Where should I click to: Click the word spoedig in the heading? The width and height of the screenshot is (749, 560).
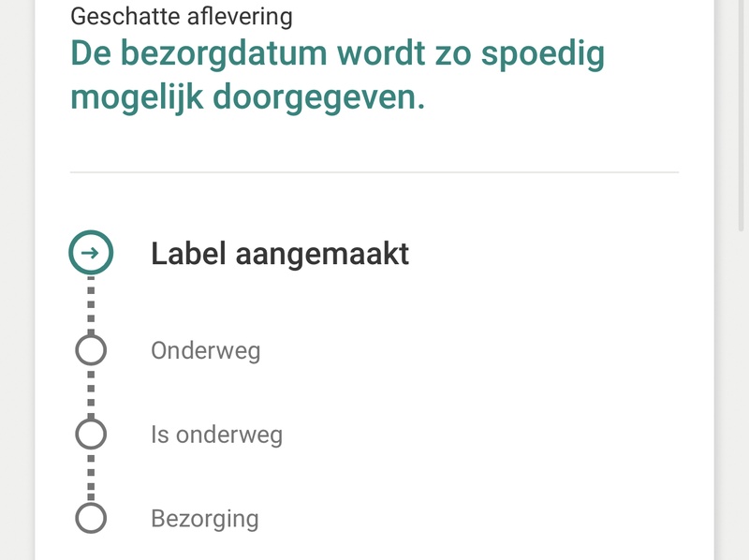click(x=543, y=54)
